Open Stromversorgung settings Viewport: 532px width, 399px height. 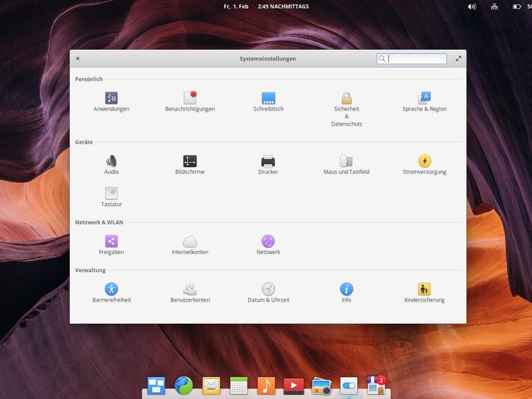pyautogui.click(x=424, y=164)
